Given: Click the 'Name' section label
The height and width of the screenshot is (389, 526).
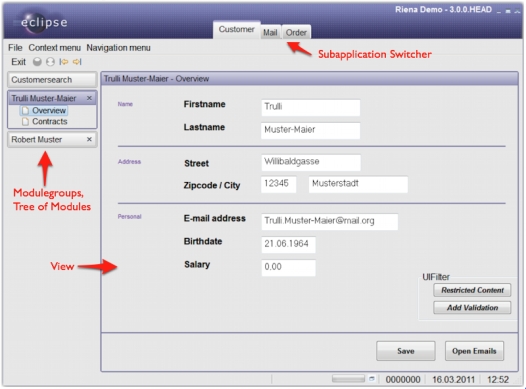Looking at the screenshot, I should [x=125, y=104].
